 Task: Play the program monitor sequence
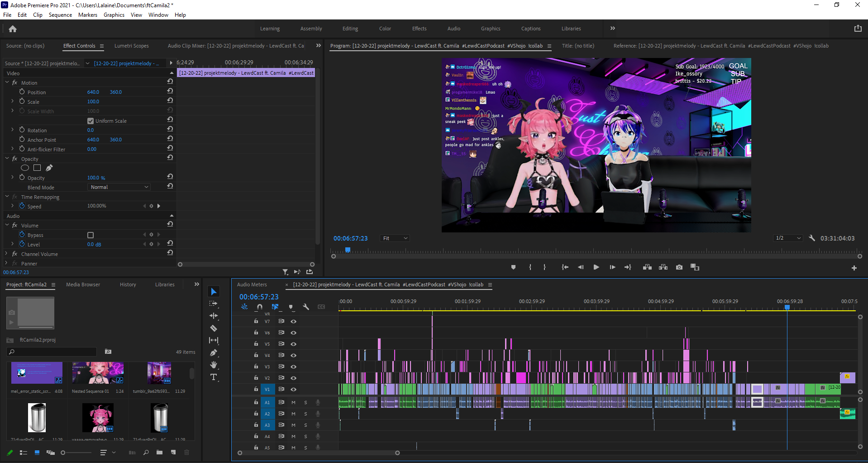[x=596, y=267]
